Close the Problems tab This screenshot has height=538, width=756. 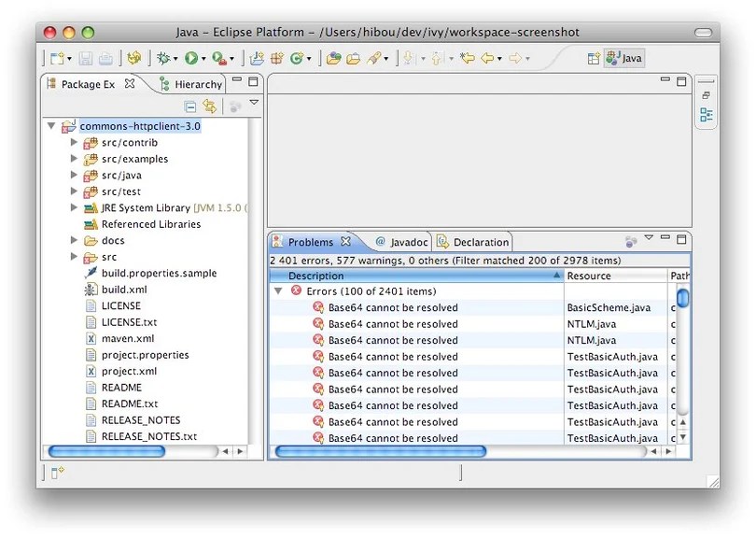(x=345, y=241)
